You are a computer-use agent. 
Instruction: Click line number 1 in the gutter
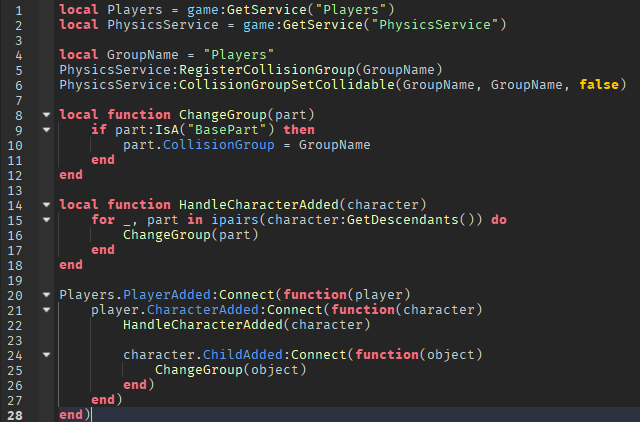pyautogui.click(x=19, y=10)
